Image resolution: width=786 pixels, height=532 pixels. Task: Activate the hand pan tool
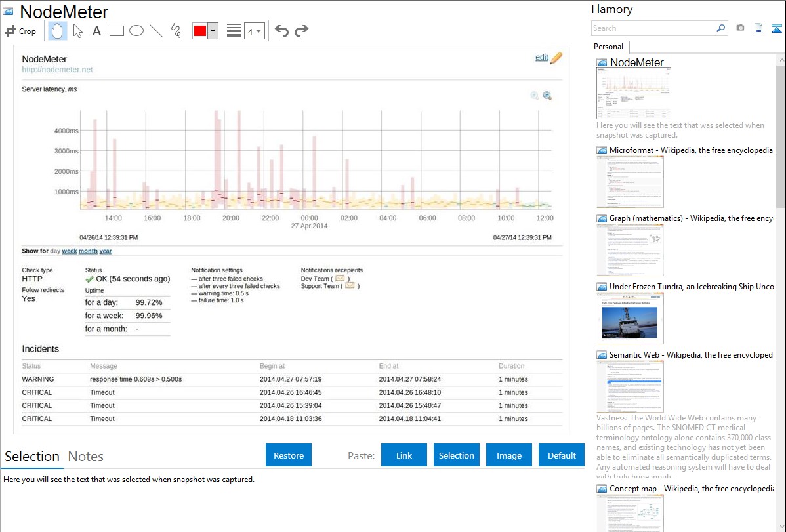click(x=58, y=31)
